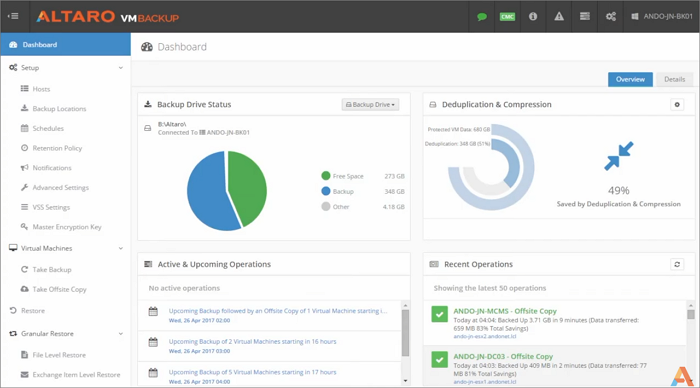Click the Active Operations scroll down arrow
This screenshot has width=700, height=388.
tap(405, 381)
